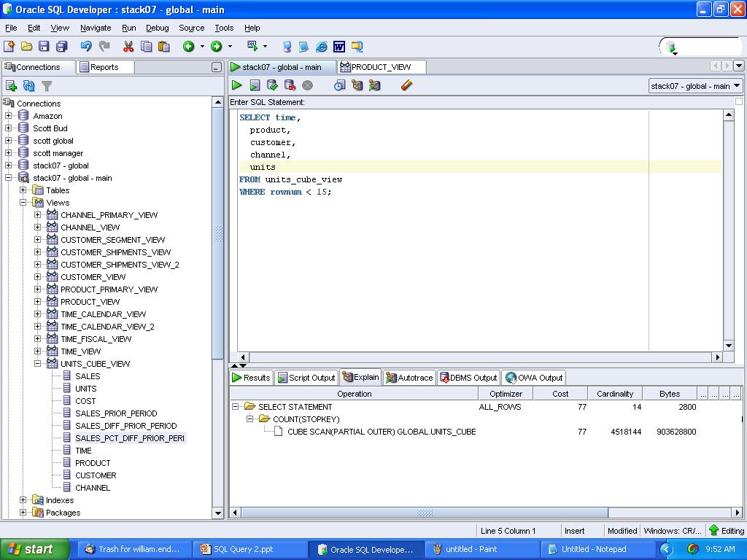Switch to untitled - Paint in the taskbar
Screen dimensions: 747x560
coord(482,549)
